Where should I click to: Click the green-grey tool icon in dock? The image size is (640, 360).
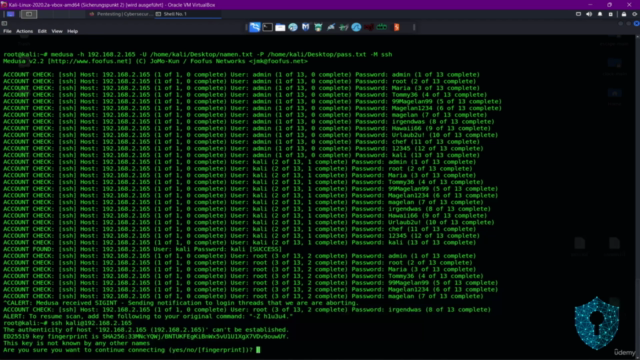point(344,27)
